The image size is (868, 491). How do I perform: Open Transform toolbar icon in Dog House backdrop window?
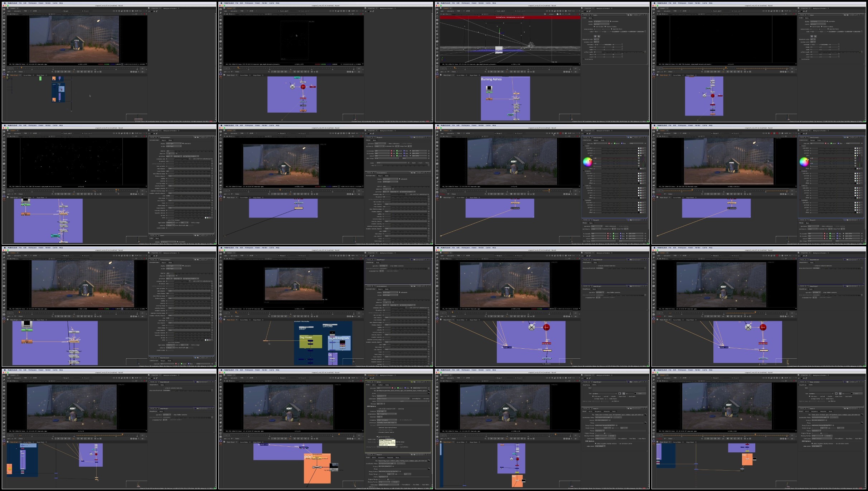click(x=220, y=283)
